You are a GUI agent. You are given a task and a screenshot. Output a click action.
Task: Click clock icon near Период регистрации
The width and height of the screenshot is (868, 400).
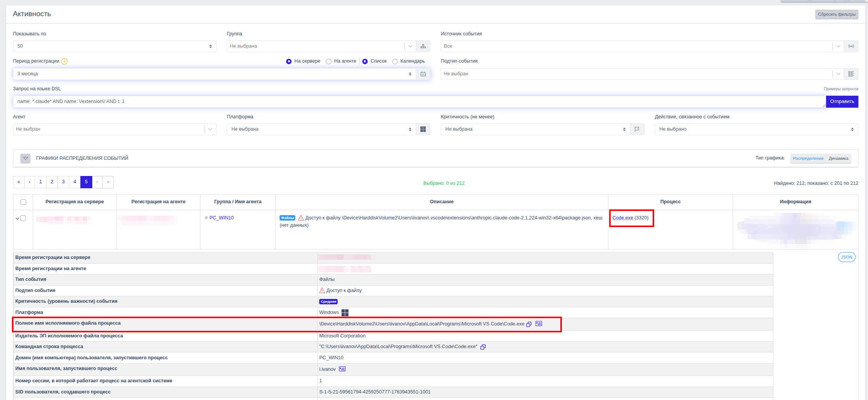[x=64, y=61]
